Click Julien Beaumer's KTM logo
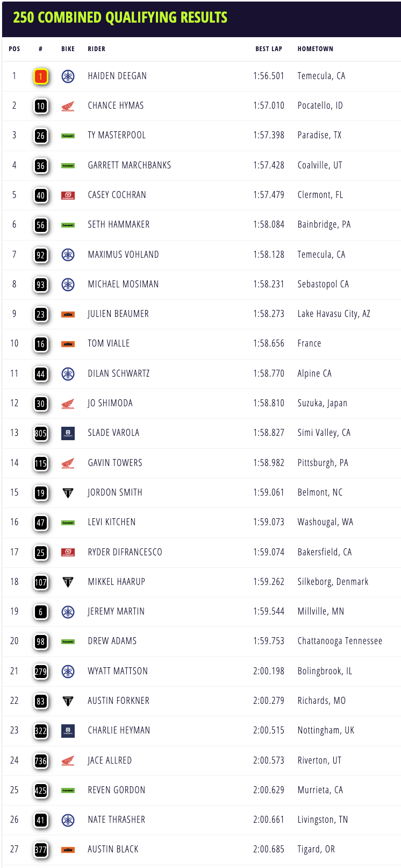 tap(68, 314)
